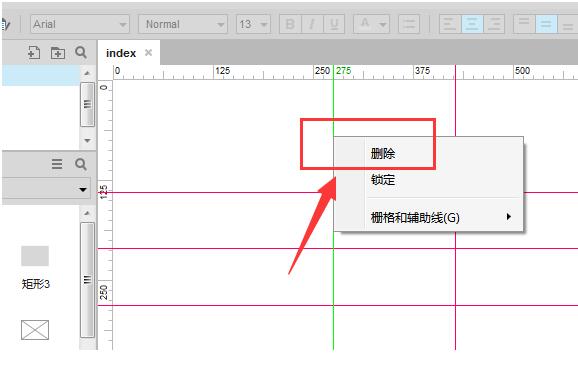The height and width of the screenshot is (371, 578).
Task: Align text to middle vertically
Action: pos(546,24)
